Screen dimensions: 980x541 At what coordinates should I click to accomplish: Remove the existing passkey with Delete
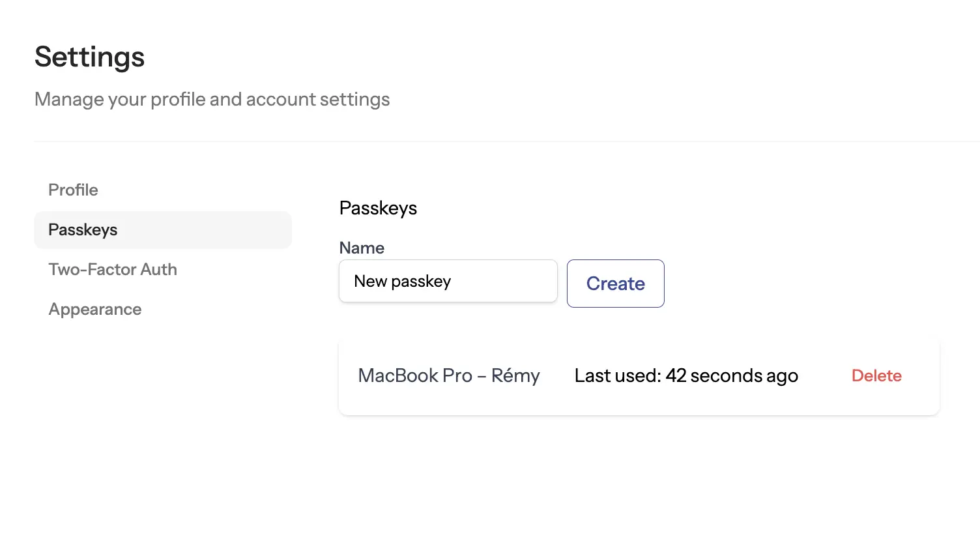click(x=876, y=375)
